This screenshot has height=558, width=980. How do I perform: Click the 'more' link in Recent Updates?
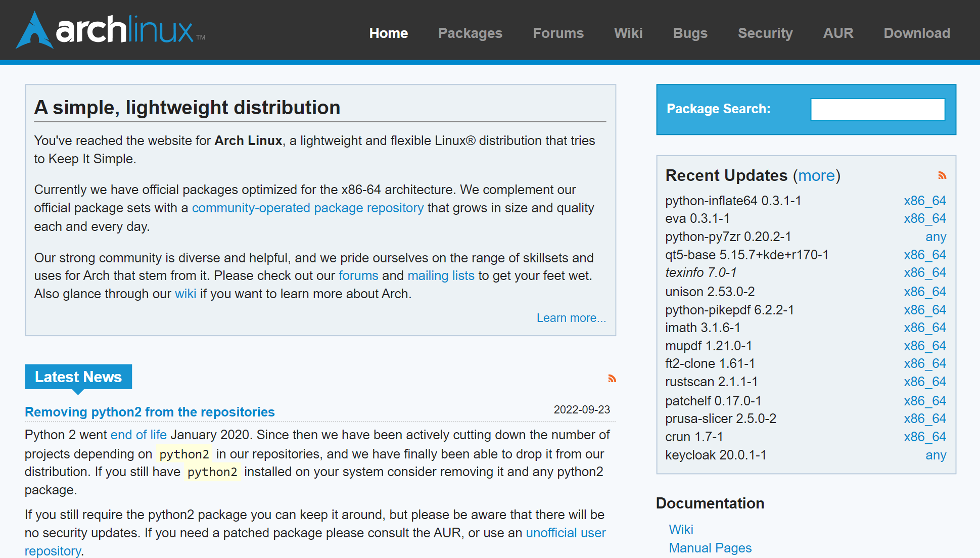tap(816, 175)
